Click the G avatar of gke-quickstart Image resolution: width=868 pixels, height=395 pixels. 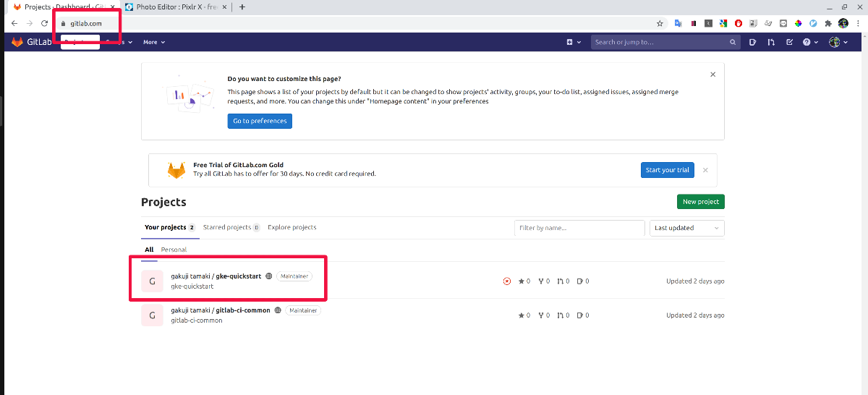click(152, 281)
